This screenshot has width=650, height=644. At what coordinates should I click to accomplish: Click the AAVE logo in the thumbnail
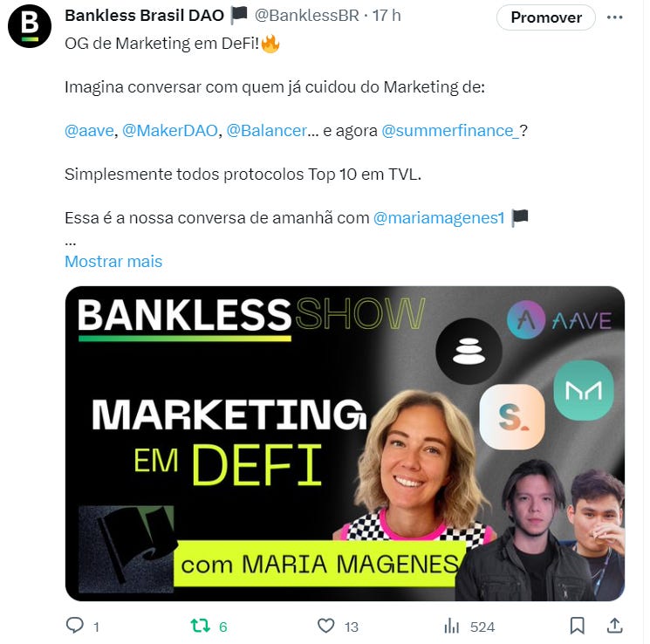point(559,320)
